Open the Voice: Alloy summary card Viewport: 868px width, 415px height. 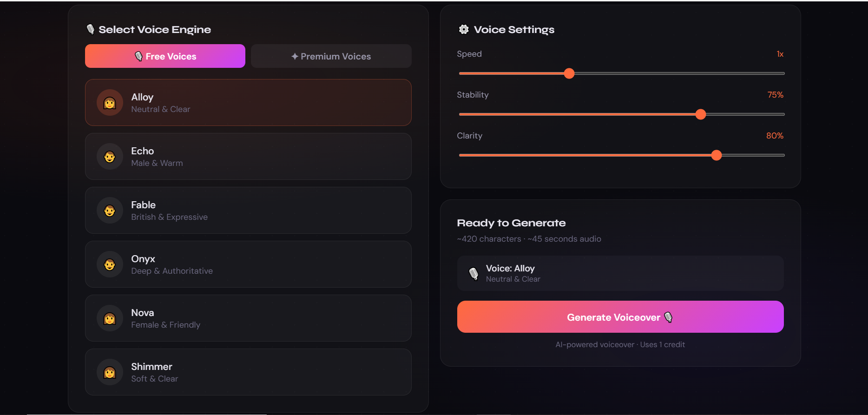[x=620, y=273]
